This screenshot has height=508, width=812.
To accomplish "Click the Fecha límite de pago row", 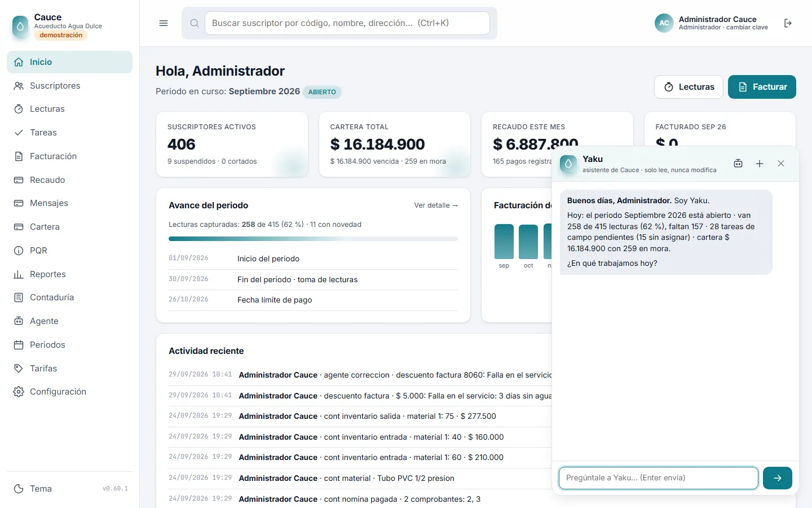I will coord(313,300).
